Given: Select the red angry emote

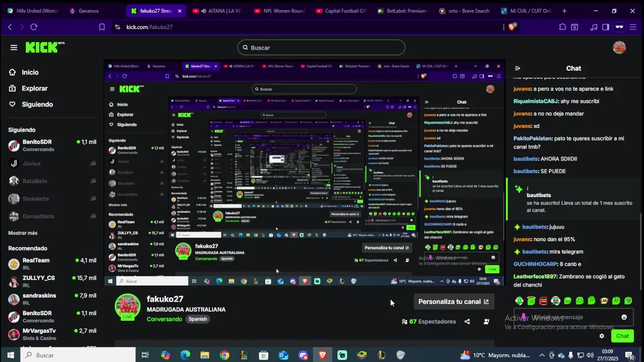Looking at the screenshot, I should click(543, 301).
